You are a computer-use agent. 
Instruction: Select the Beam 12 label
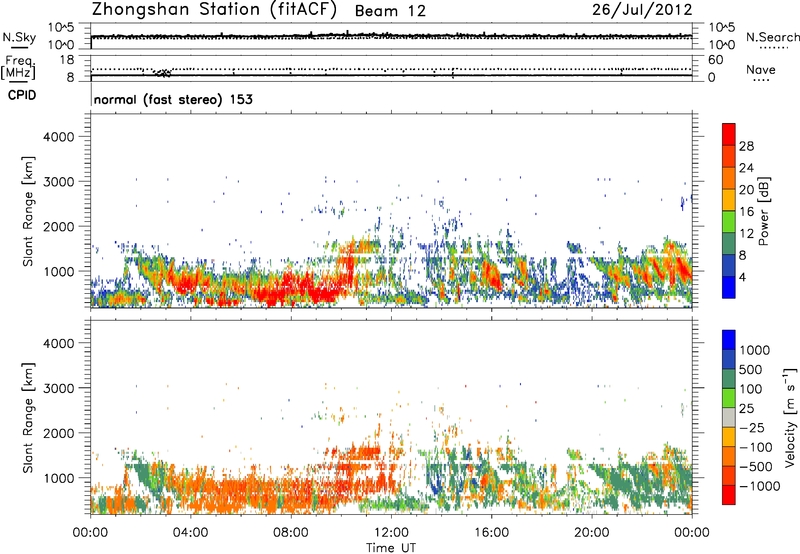[x=390, y=11]
